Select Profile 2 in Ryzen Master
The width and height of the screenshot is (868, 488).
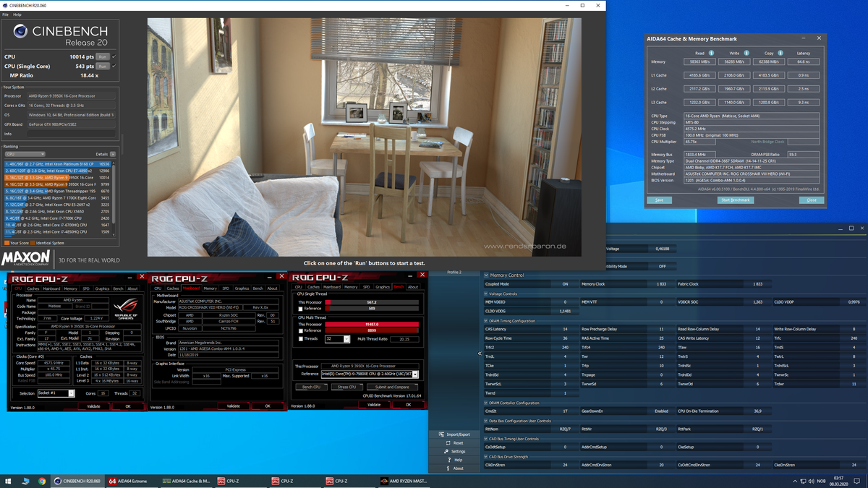(x=454, y=273)
